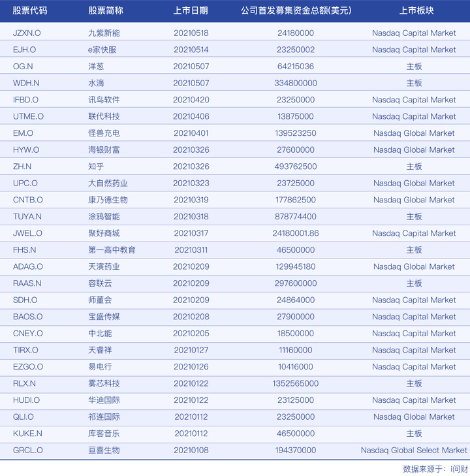The image size is (470, 476).
Task: Click Nasdaq Global Select Market in GRCL.O row
Action: 414,451
